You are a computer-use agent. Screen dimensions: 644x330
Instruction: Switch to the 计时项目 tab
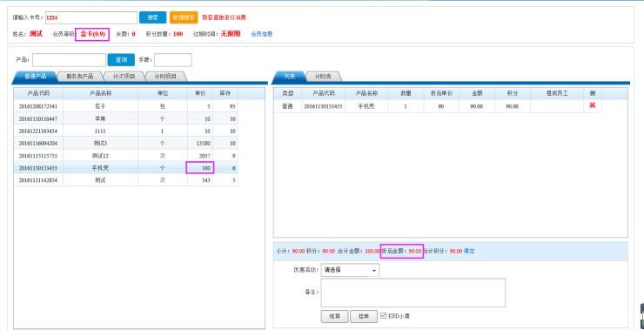tap(165, 77)
